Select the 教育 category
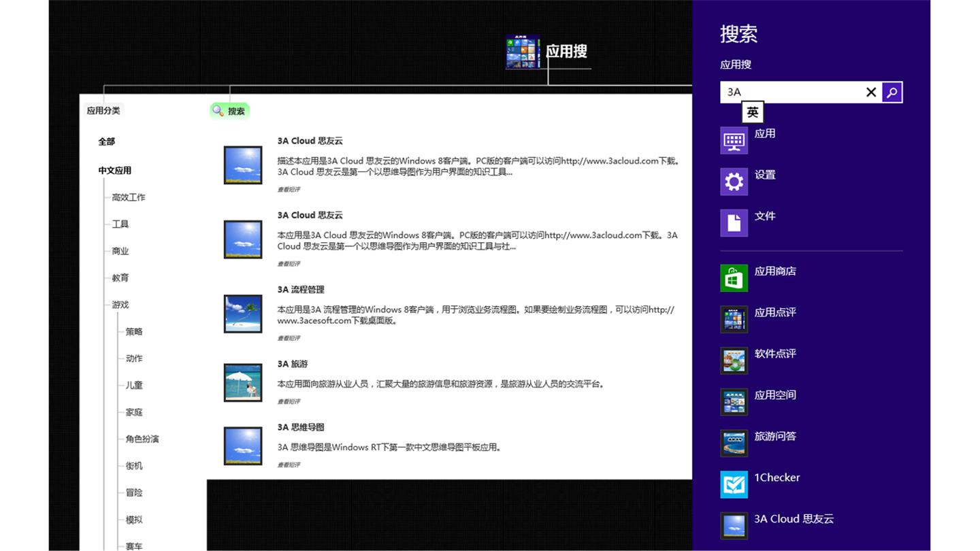Viewport: 980px width, 551px height. click(x=120, y=278)
